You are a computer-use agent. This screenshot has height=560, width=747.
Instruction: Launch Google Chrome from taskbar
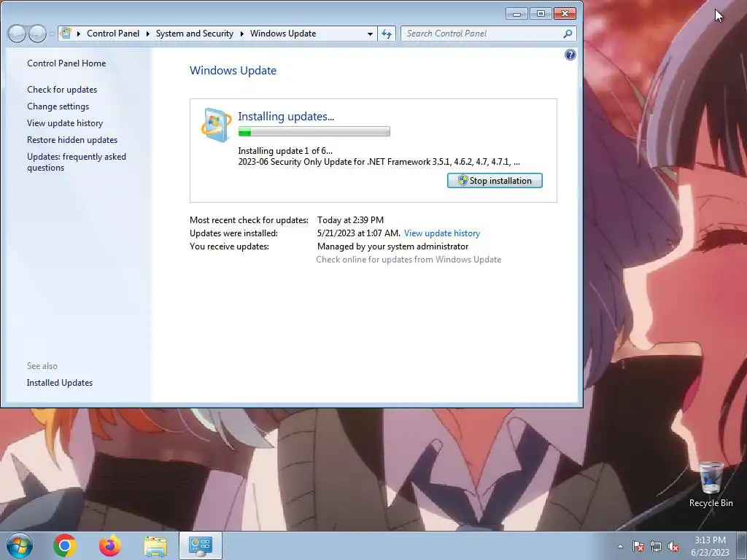tap(65, 545)
